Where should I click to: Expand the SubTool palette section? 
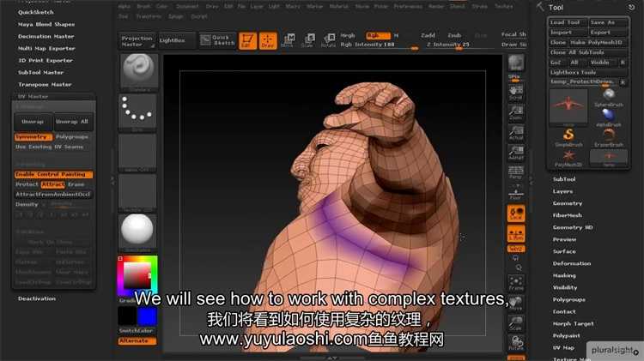564,179
